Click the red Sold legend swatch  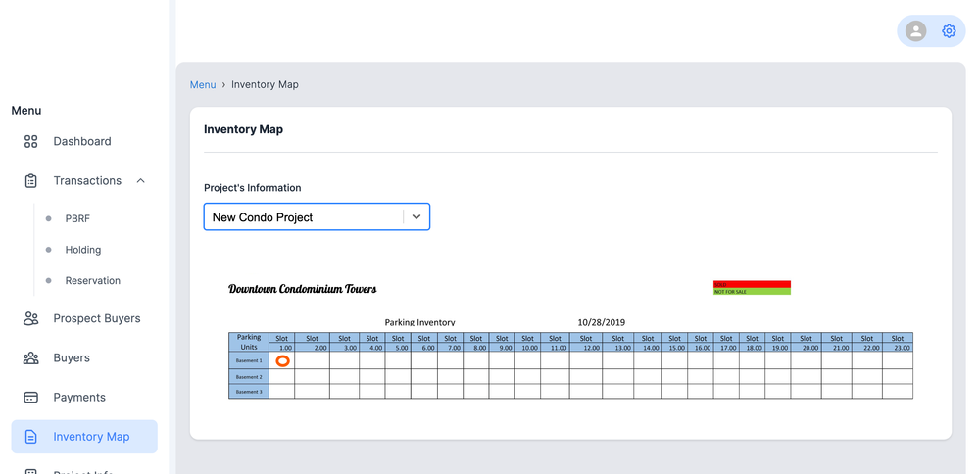752,284
